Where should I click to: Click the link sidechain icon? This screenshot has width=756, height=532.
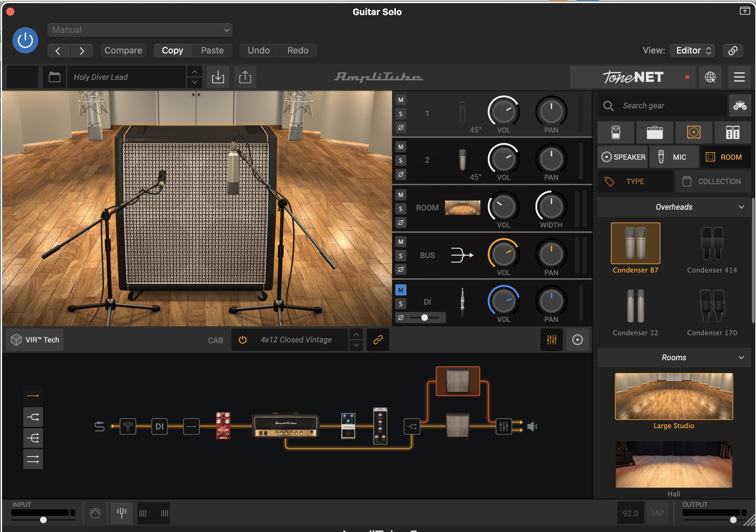point(733,51)
